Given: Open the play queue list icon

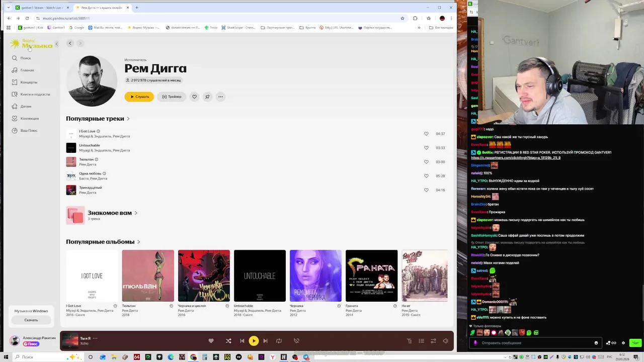Looking at the screenshot, I should (x=421, y=341).
